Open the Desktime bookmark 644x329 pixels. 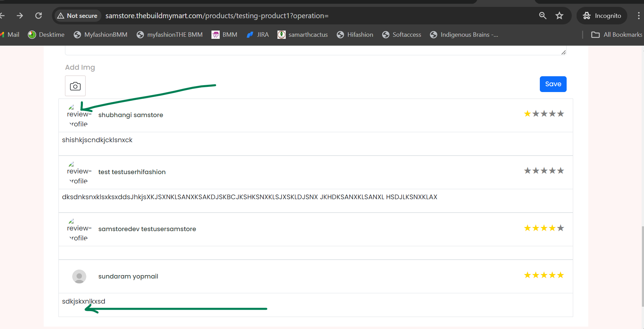click(x=46, y=35)
